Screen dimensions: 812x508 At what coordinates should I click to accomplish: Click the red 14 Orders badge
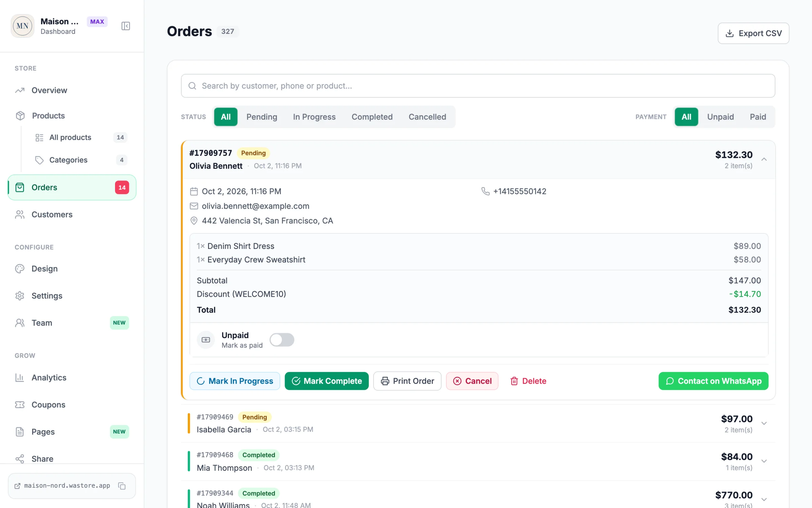pos(122,187)
